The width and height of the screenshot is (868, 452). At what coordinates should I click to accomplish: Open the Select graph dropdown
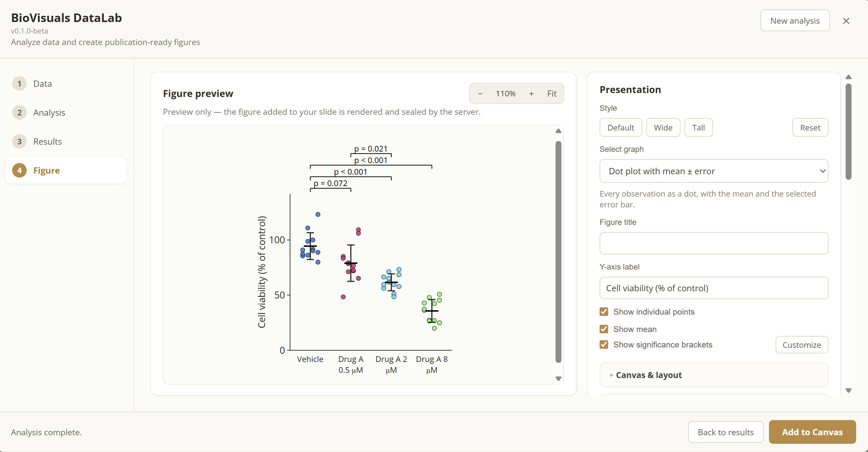click(x=714, y=171)
